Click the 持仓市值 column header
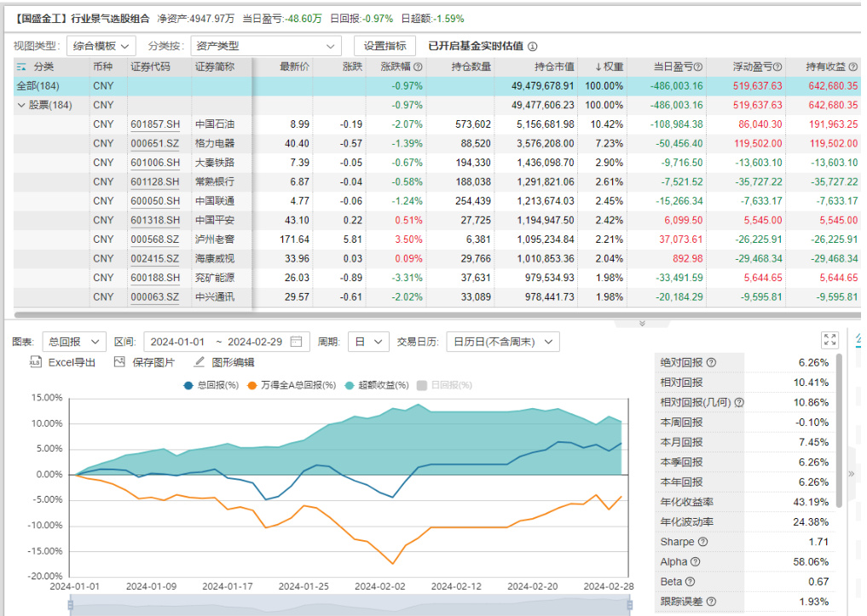This screenshot has height=616, width=867. click(x=554, y=66)
